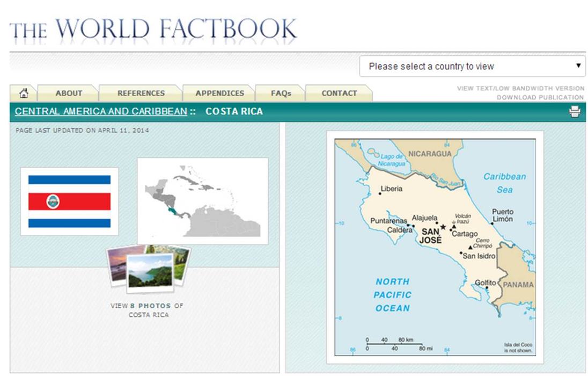
Task: Open the APPENDICES tab
Action: (x=220, y=92)
